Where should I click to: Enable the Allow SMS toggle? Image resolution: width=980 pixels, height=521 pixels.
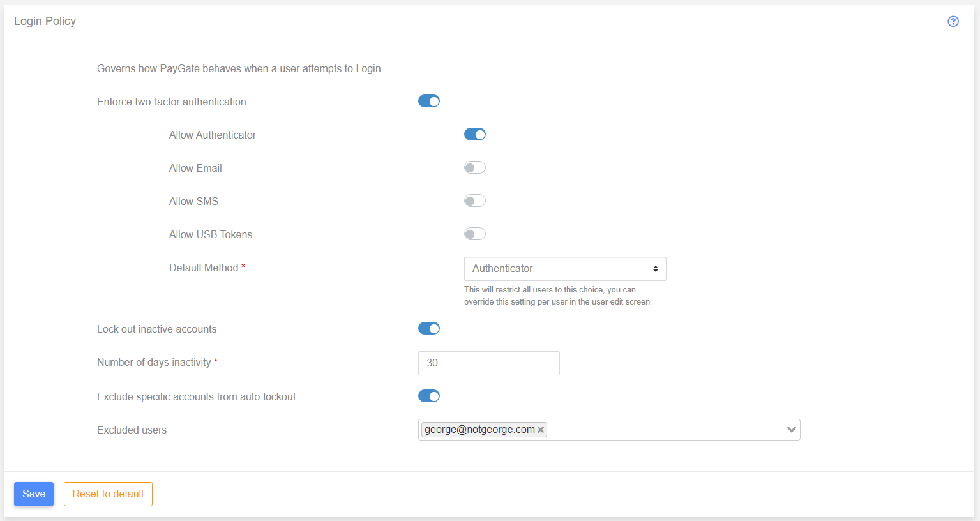click(x=474, y=201)
